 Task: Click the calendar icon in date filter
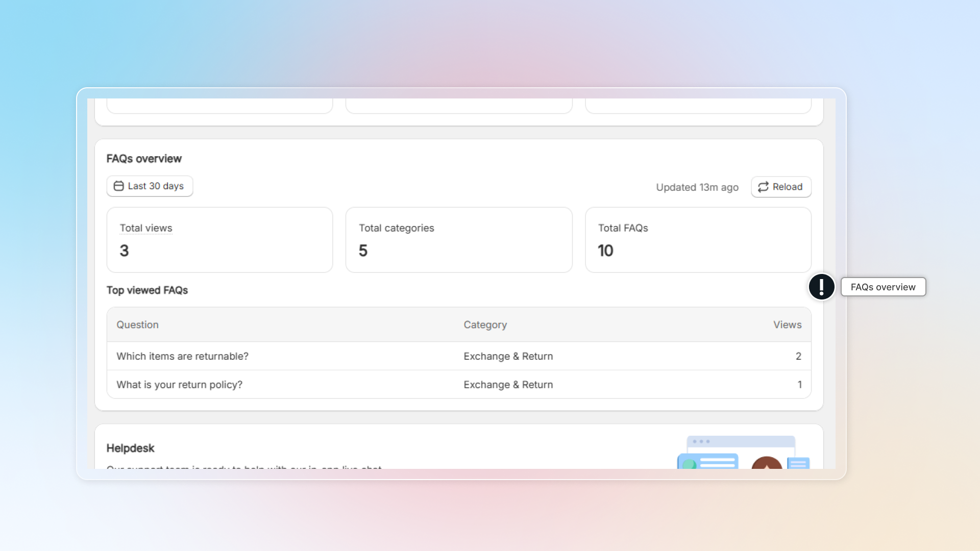pos(118,186)
